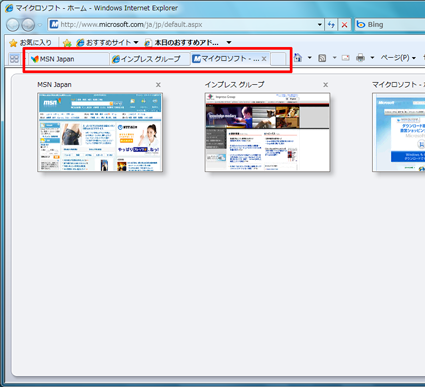The width and height of the screenshot is (425, 387).
Task: Click the Home toolbar icon
Action: click(298, 58)
